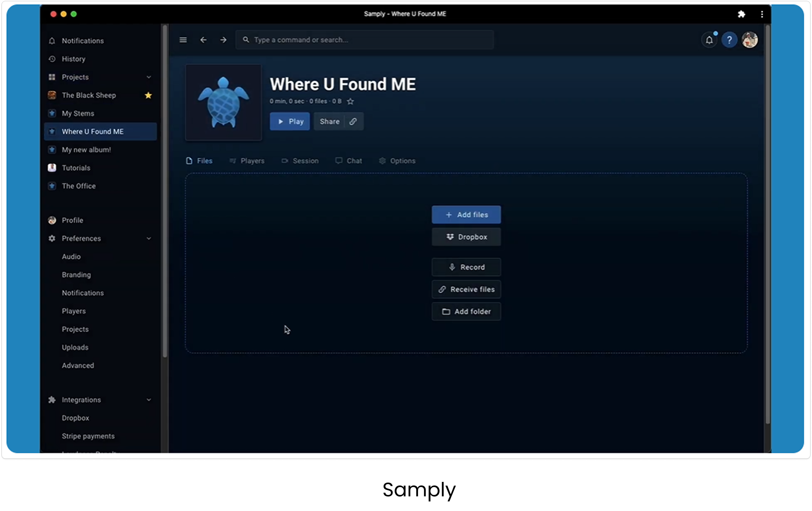Click the Profile avatar icon in the sidebar
This screenshot has width=812, height=511.
click(x=52, y=220)
